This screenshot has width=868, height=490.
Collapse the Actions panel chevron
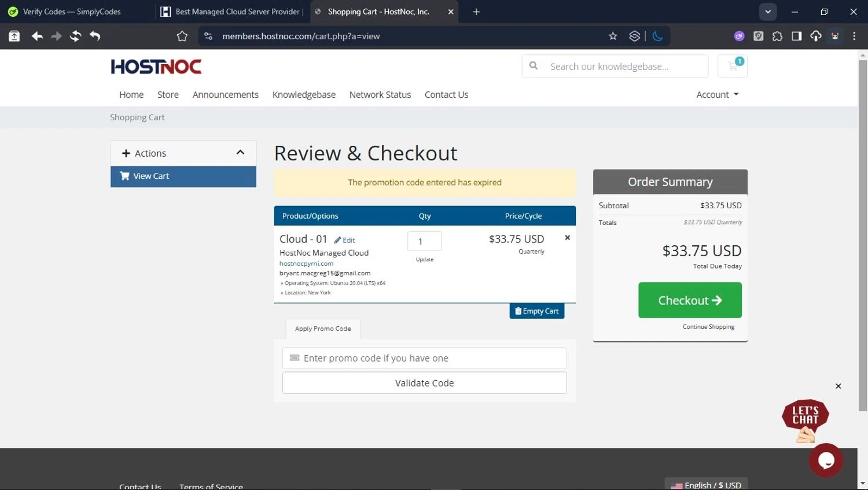point(240,153)
